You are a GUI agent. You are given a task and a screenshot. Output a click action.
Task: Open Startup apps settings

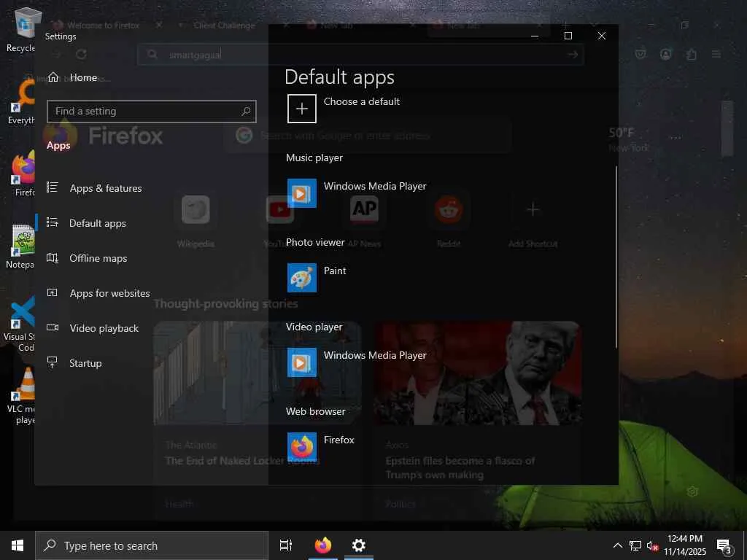coord(85,363)
